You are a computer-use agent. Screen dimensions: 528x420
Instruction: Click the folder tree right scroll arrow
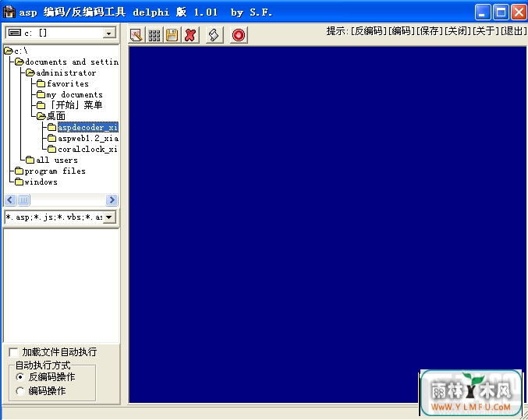[x=112, y=200]
